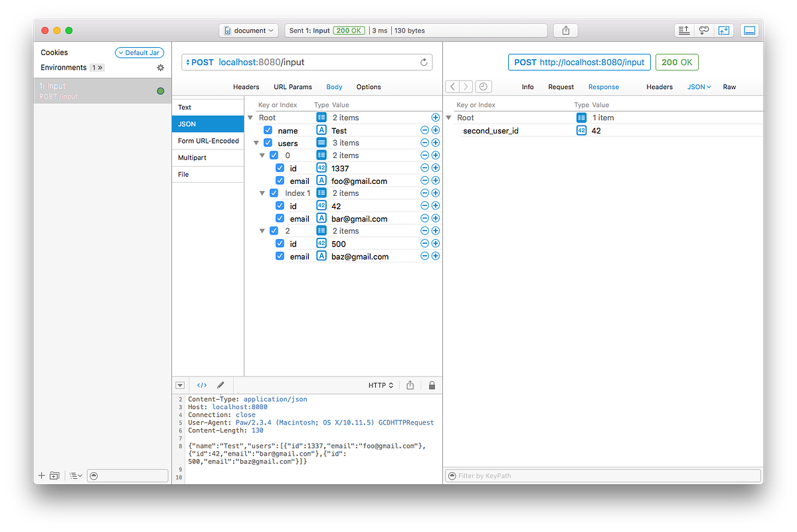Go forward with the right arrow in response panel

[466, 86]
